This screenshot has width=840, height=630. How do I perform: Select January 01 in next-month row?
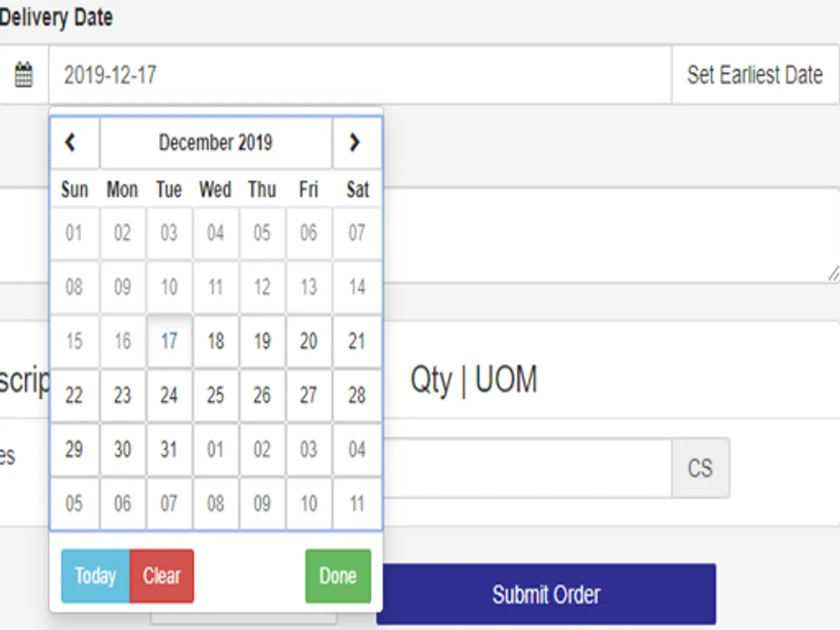click(x=216, y=449)
